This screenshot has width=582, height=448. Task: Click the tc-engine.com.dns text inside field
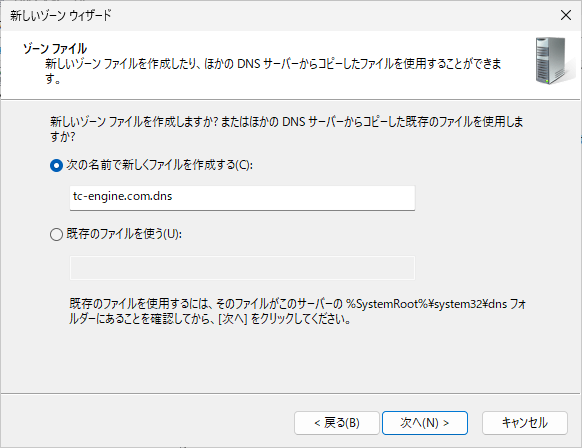click(122, 196)
